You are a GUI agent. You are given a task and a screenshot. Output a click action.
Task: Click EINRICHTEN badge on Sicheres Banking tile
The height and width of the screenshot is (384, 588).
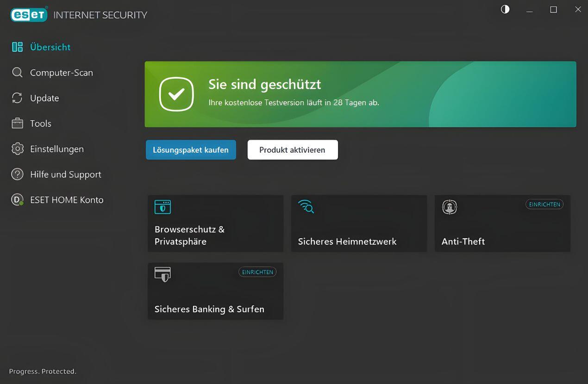257,272
